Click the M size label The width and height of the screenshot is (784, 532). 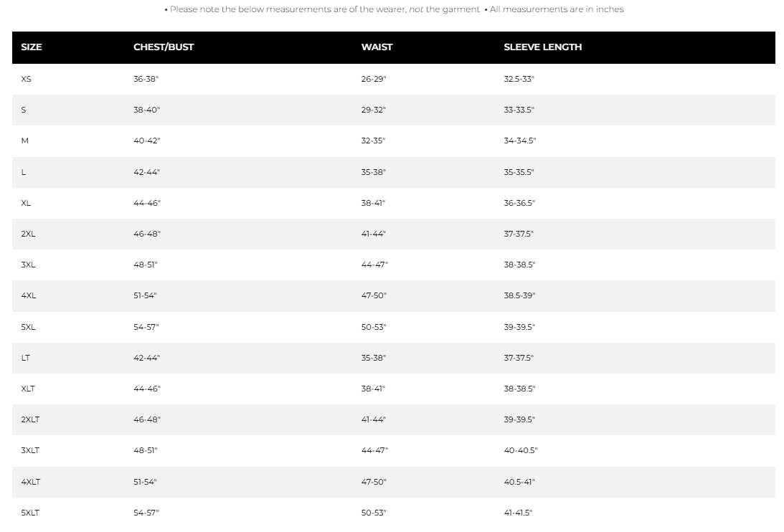pos(25,141)
